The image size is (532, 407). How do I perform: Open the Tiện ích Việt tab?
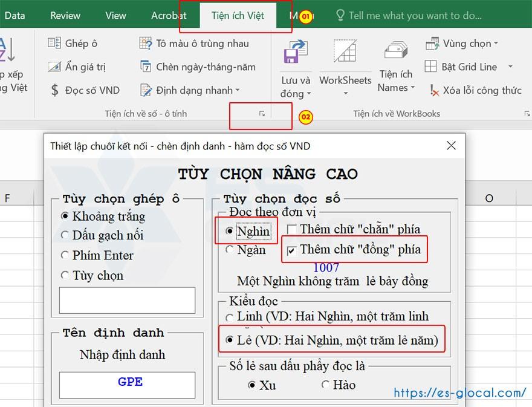(x=238, y=16)
